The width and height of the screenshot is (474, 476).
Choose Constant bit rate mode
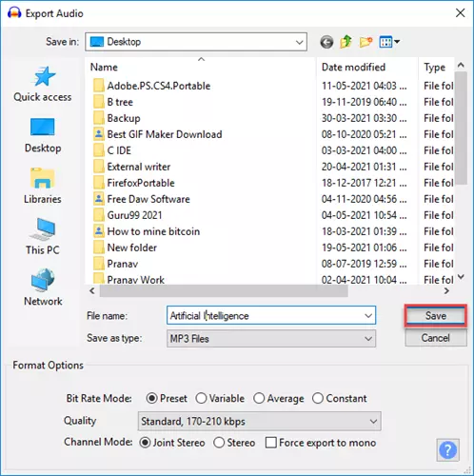pyautogui.click(x=340, y=398)
